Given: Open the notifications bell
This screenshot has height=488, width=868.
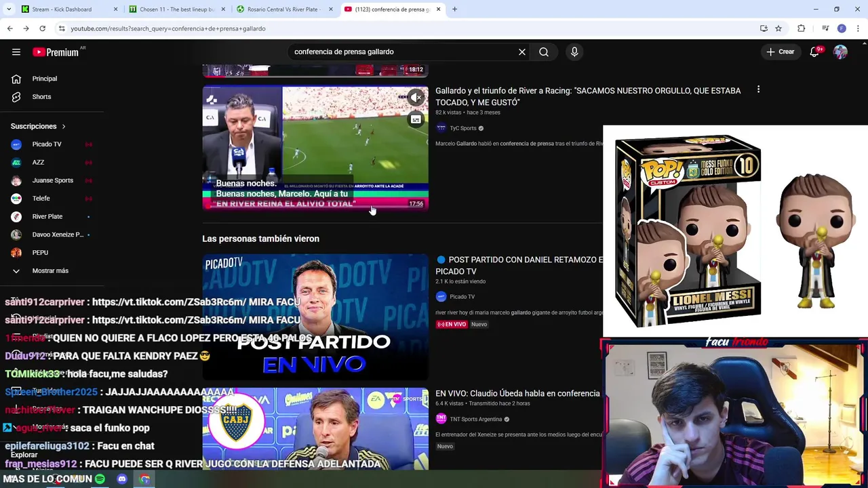Looking at the screenshot, I should click(x=815, y=52).
